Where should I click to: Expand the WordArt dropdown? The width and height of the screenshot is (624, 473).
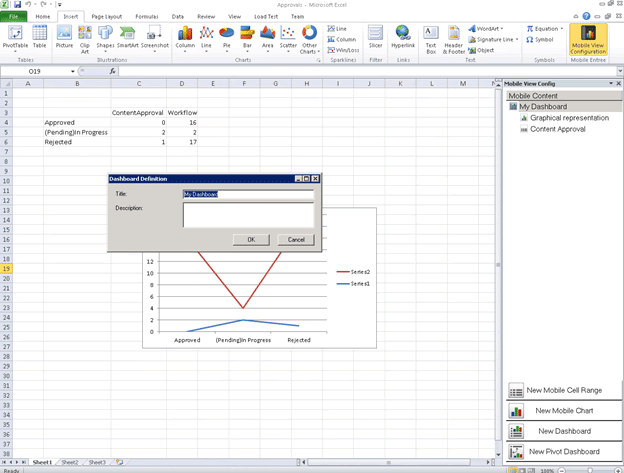click(488, 29)
